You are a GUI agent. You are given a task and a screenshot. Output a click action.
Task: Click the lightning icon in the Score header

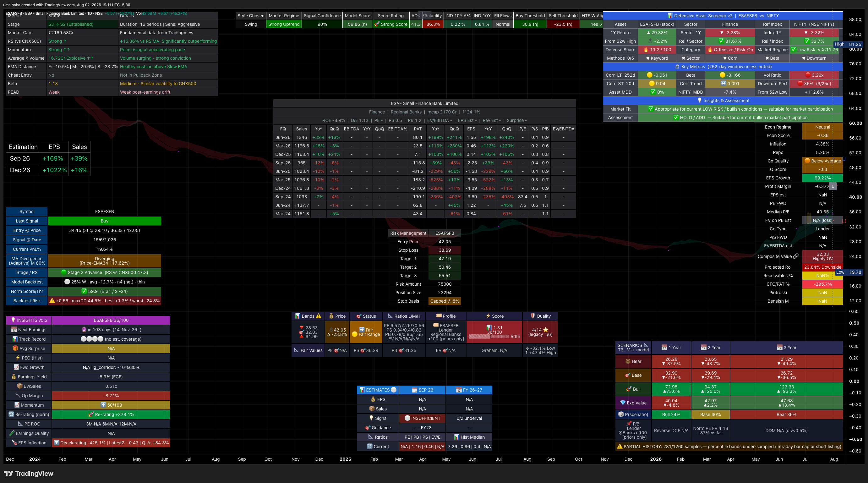488,316
